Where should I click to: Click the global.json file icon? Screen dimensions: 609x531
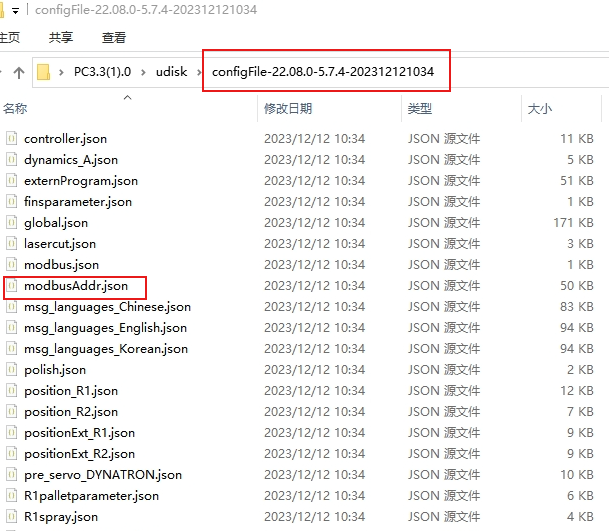pos(12,223)
